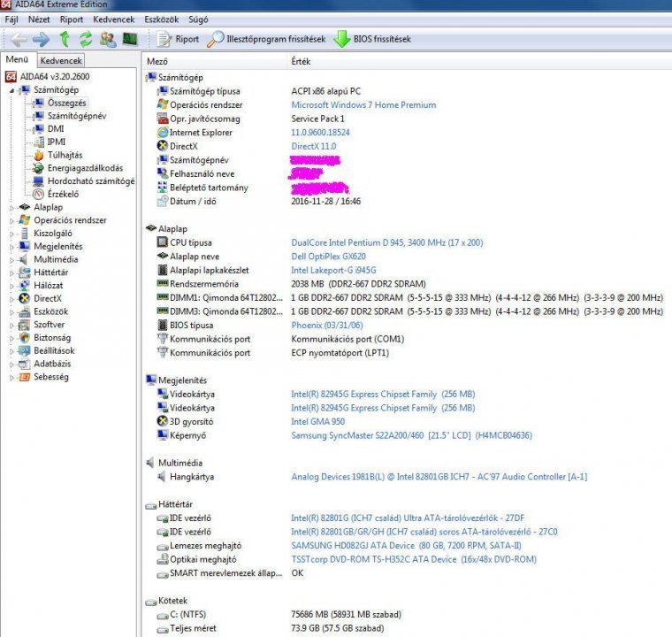Viewport: 672px width, 637px height.
Task: Open the Nézet menu
Action: (x=39, y=19)
